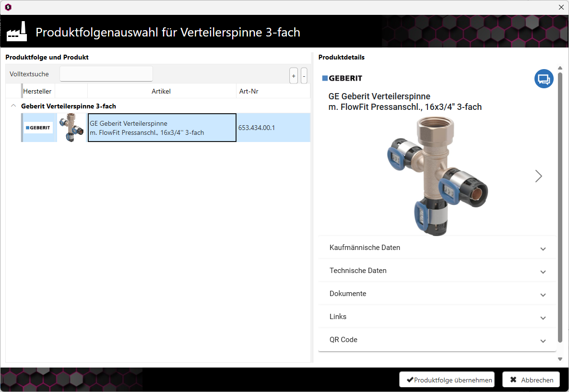Image resolution: width=569 pixels, height=392 pixels.
Task: Collapse the Geberit Verteilerspinne 3-fach group
Action: [13, 106]
